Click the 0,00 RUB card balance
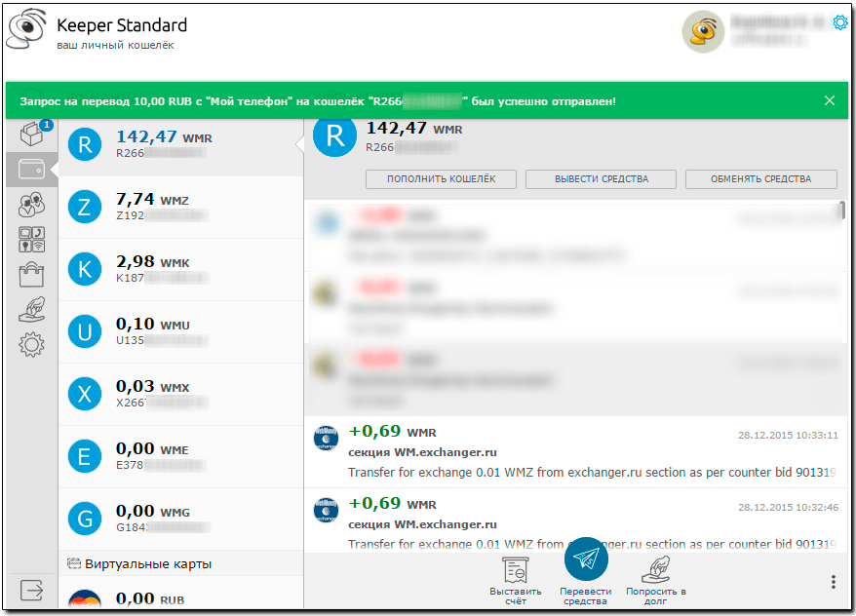856x616 pixels. (150, 598)
